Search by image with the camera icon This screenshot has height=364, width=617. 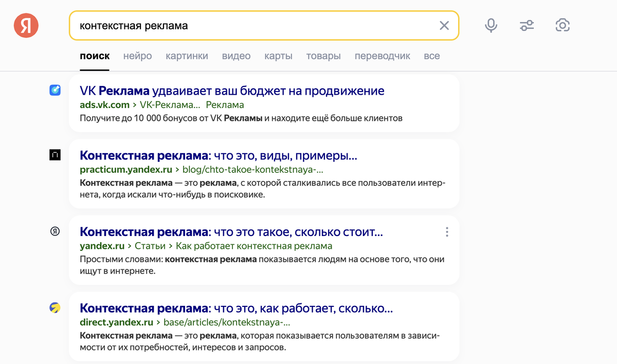click(563, 25)
